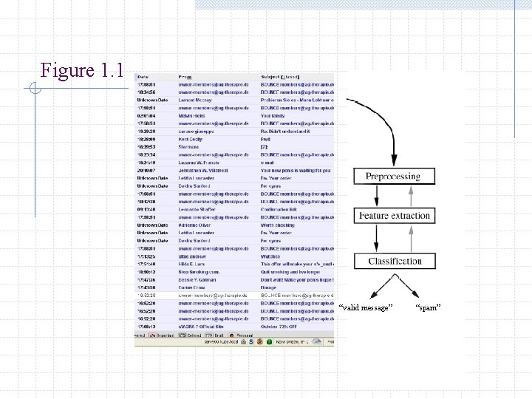Click the Preprocessing box in the diagram
This screenshot has width=532, height=399.
pos(395,177)
